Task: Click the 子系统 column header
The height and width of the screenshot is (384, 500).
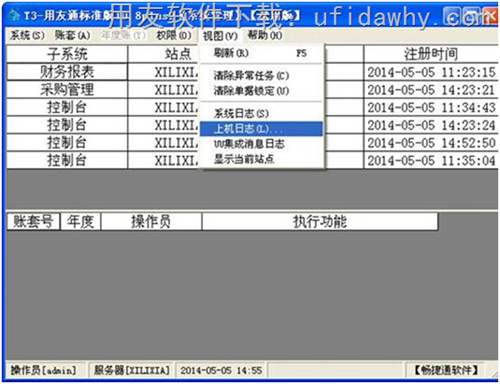Action: (67, 54)
